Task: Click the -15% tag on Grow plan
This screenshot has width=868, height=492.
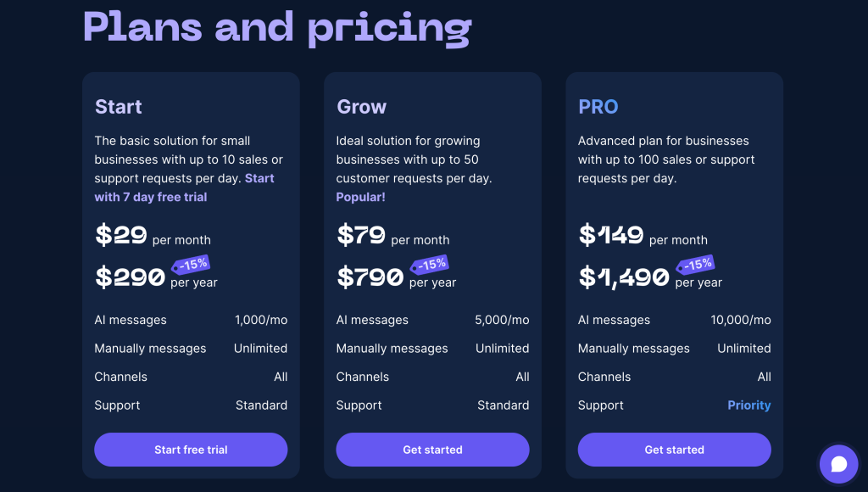Action: point(431,265)
